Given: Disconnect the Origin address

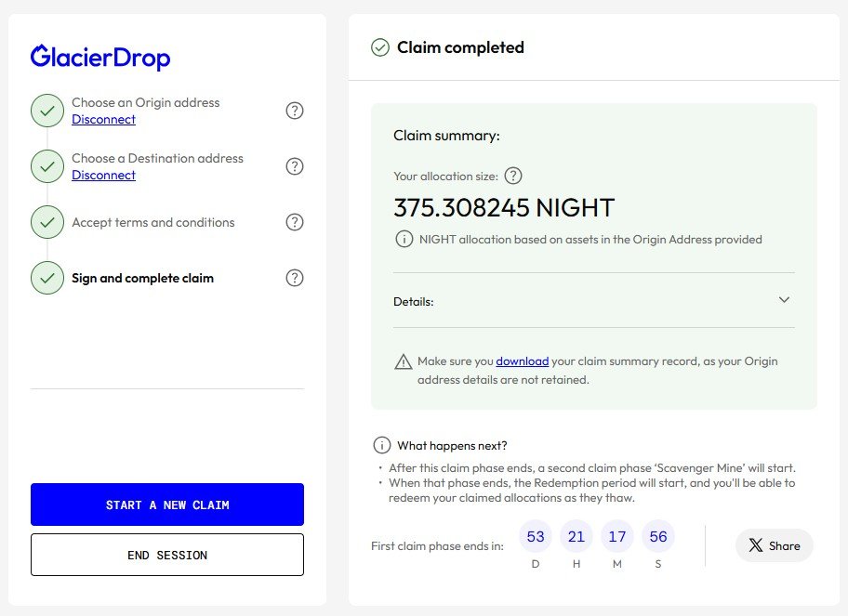Looking at the screenshot, I should [x=103, y=120].
